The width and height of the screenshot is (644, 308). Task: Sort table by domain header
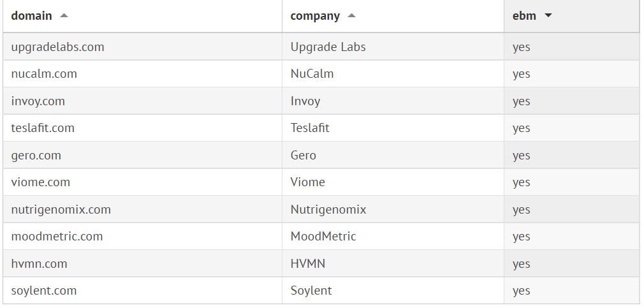[32, 16]
